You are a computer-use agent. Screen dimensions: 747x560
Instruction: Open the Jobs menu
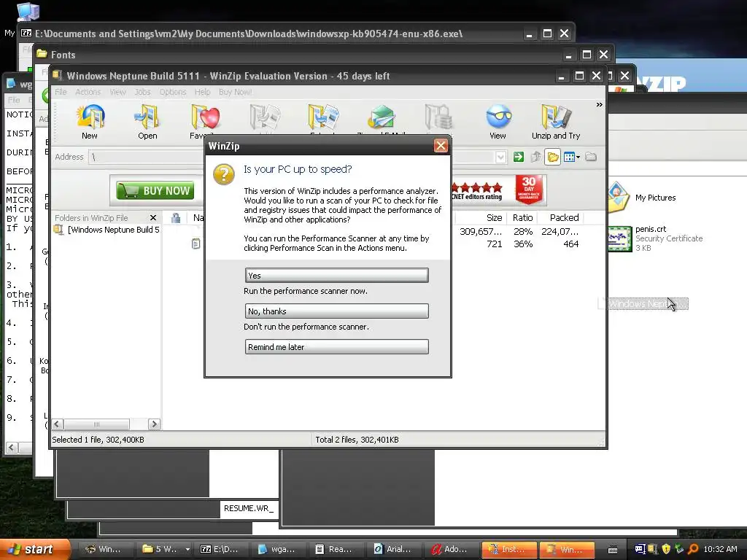click(x=142, y=92)
